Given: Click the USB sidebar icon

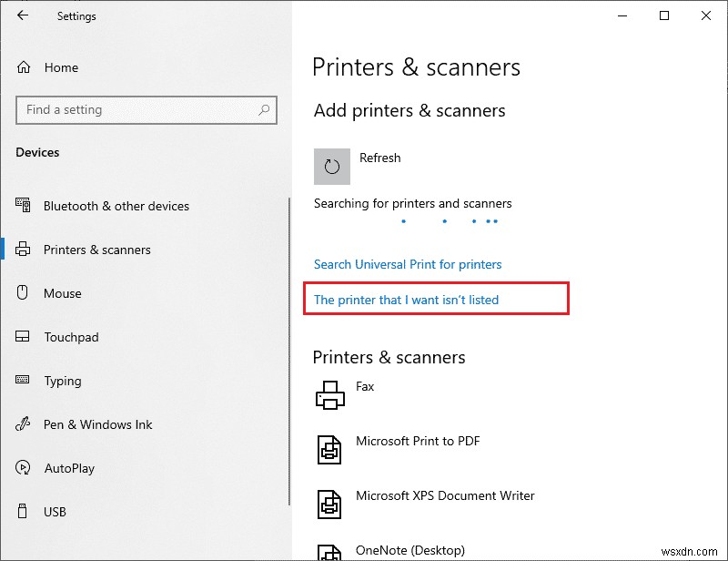Looking at the screenshot, I should pos(22,512).
